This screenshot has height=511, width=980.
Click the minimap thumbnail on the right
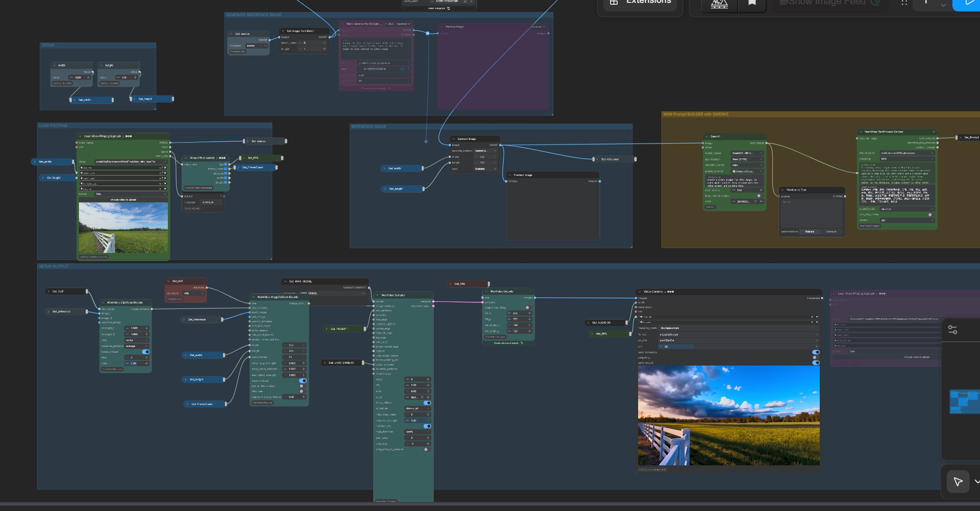click(965, 402)
